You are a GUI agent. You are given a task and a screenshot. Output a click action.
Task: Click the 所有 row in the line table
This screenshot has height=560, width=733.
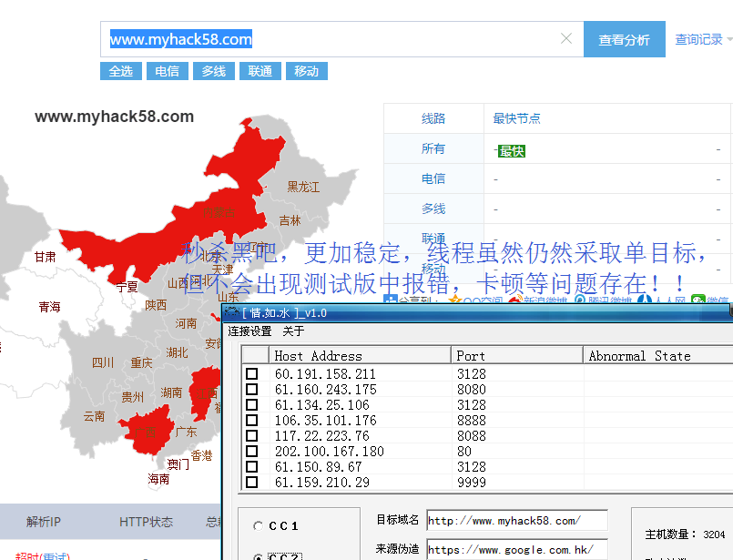[x=558, y=148]
